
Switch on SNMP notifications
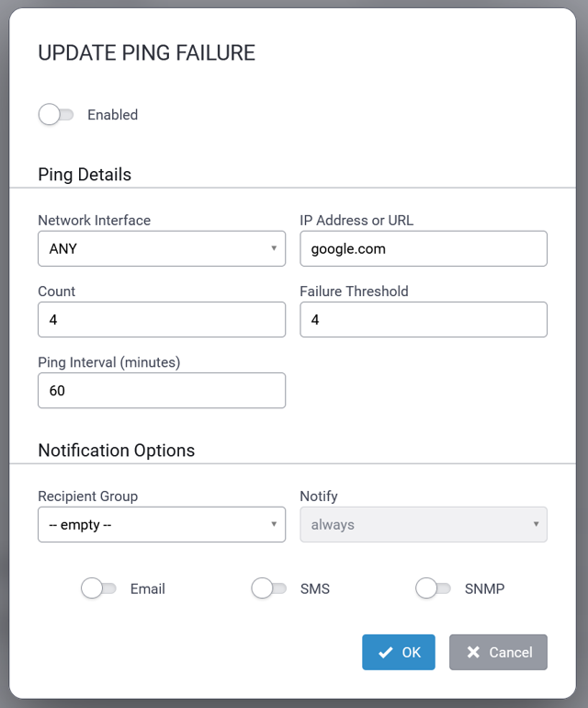[433, 588]
